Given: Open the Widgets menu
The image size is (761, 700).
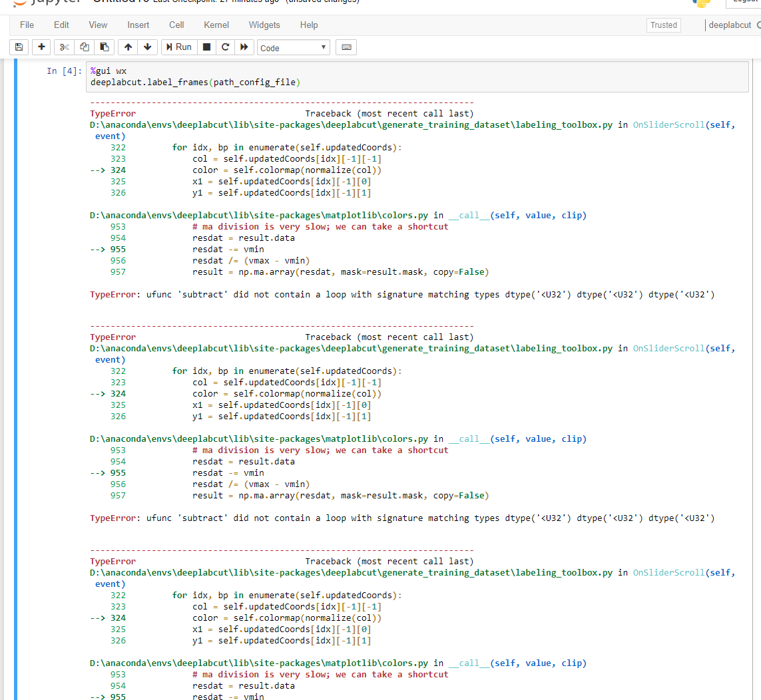Looking at the screenshot, I should pos(264,25).
